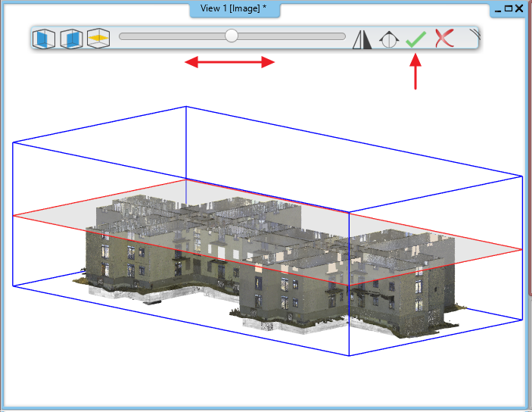Viewport: 532px width, 412px height.
Task: Click the front vertical edge of blue clipping box
Action: tap(349, 284)
